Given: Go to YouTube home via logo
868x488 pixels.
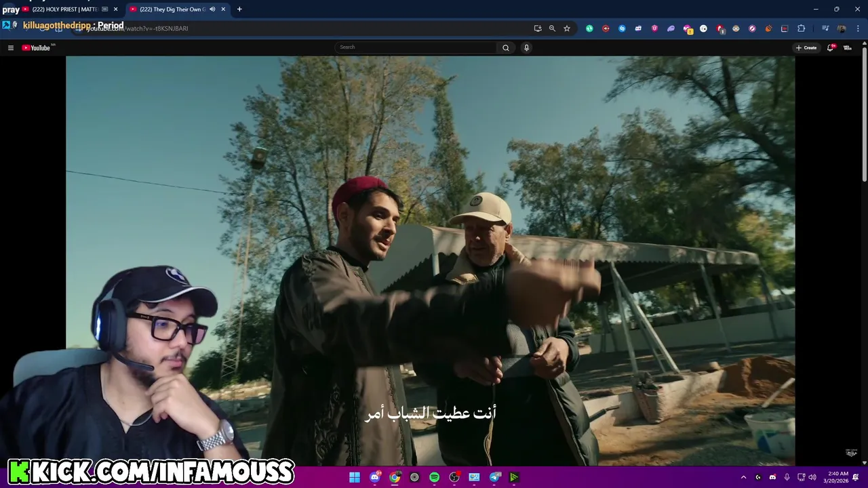Looking at the screenshot, I should coord(36,47).
